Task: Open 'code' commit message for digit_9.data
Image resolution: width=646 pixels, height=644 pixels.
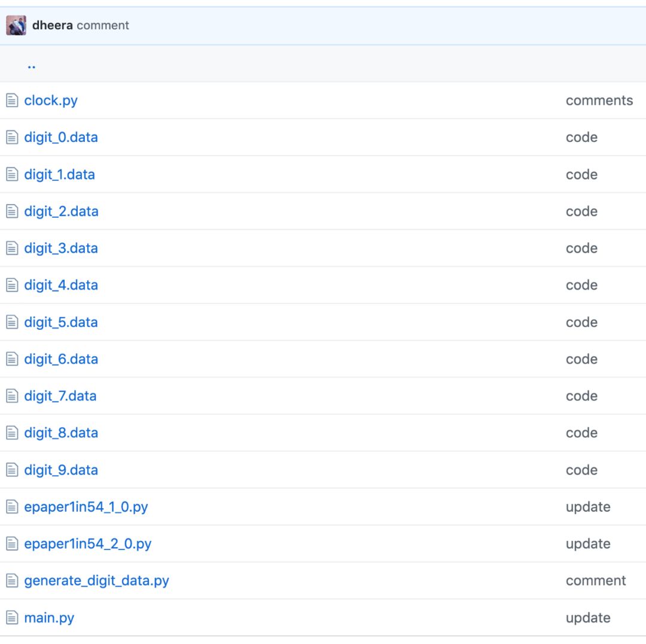Action: click(x=581, y=470)
